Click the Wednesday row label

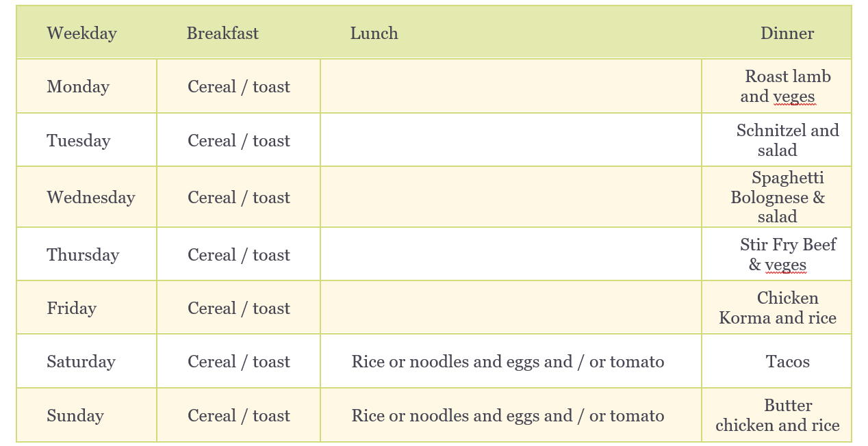pyautogui.click(x=91, y=198)
